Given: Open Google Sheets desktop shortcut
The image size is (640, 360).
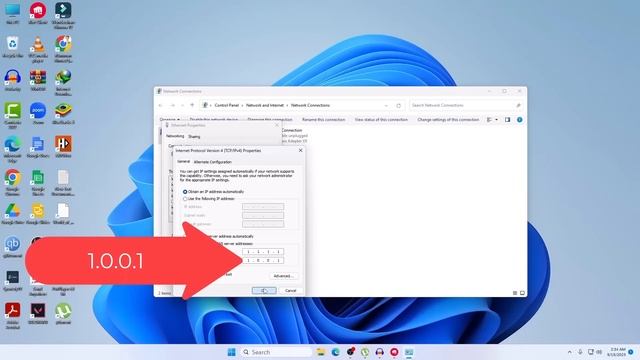Looking at the screenshot, I should point(38,183).
